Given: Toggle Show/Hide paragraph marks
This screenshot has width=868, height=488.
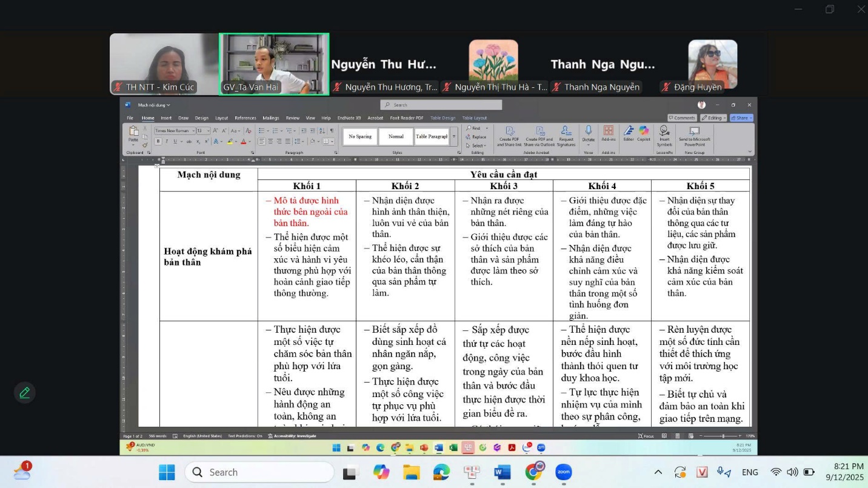Looking at the screenshot, I should 332,130.
